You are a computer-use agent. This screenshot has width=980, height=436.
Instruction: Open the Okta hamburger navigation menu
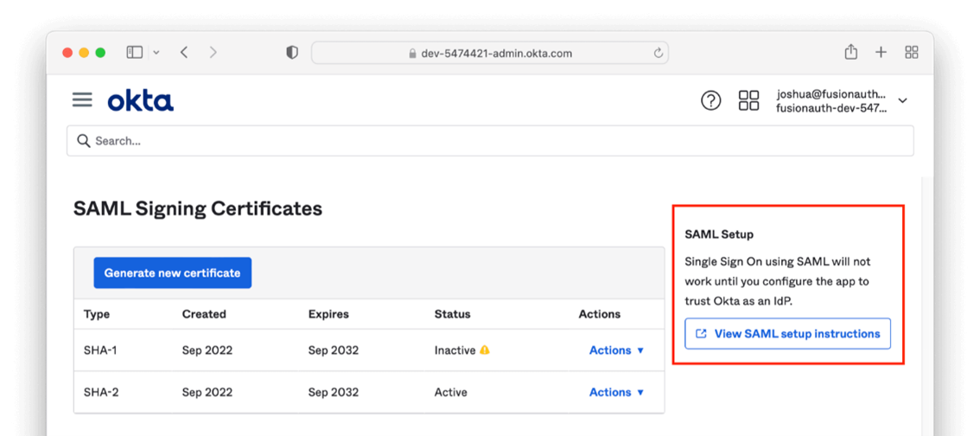(82, 100)
